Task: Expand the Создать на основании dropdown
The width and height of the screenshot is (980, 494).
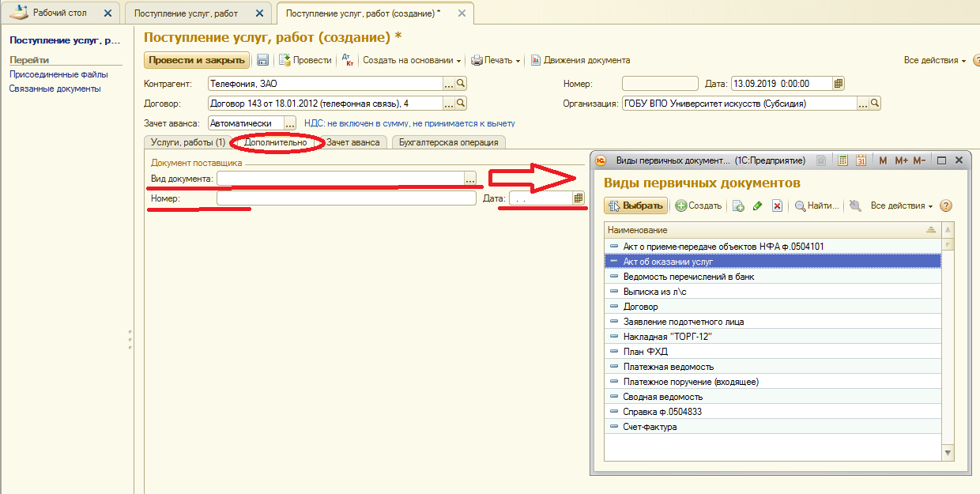Action: tap(412, 60)
